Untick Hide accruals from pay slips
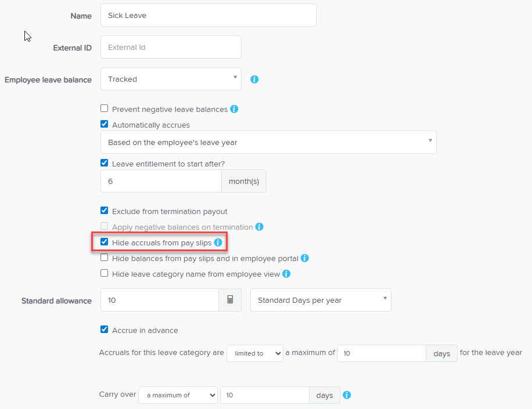 pos(105,242)
